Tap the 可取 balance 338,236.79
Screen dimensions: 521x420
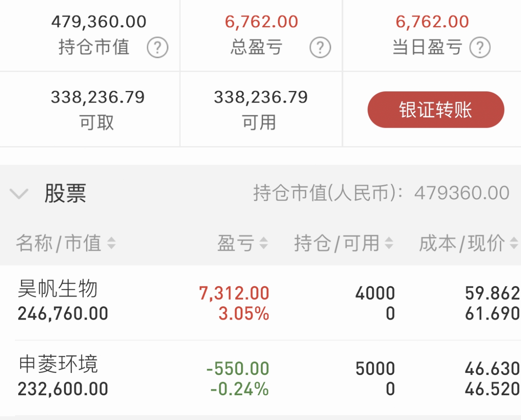click(98, 97)
